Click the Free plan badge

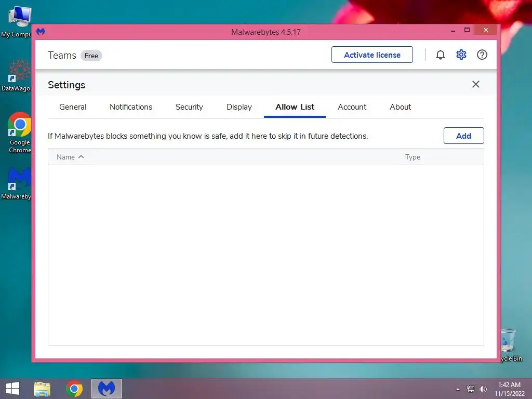91,56
